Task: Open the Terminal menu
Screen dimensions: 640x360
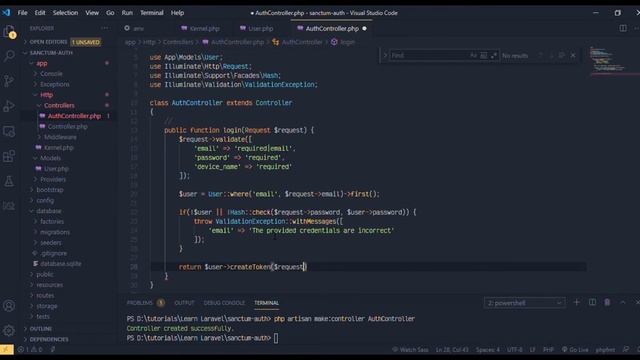Action: pos(152,13)
